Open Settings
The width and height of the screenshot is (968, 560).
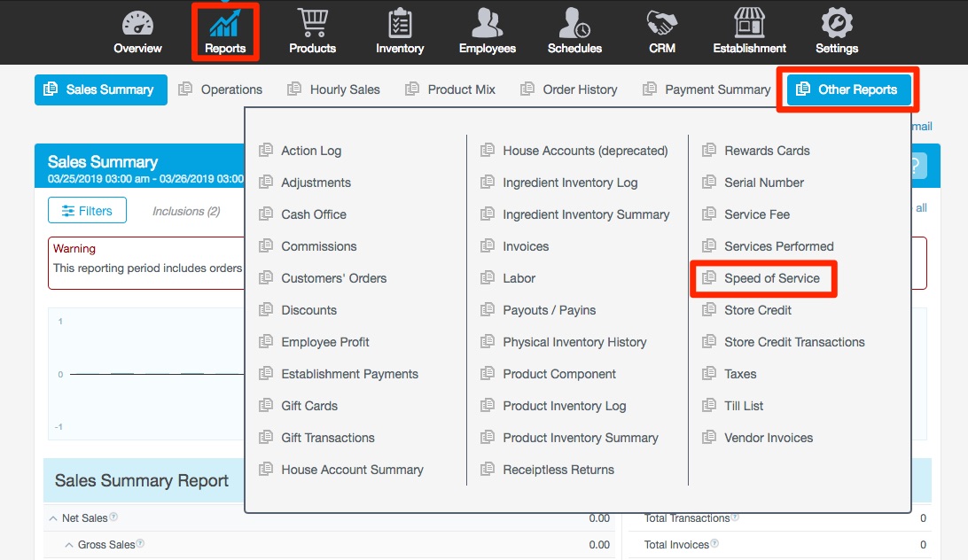(836, 32)
